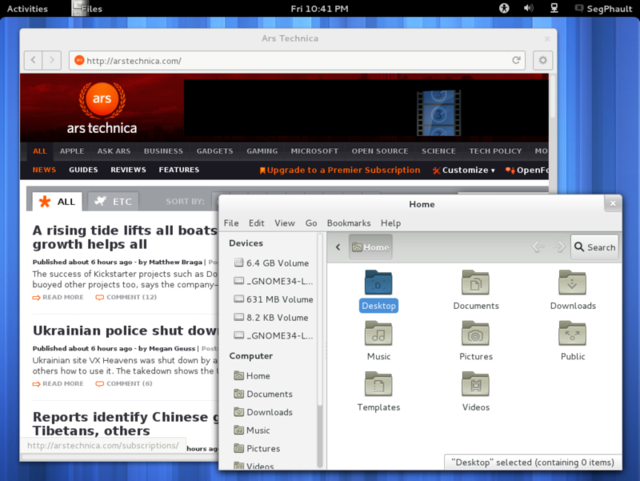The width and height of the screenshot is (640, 481).
Task: Click the FEATURES navigation link
Action: point(179,169)
